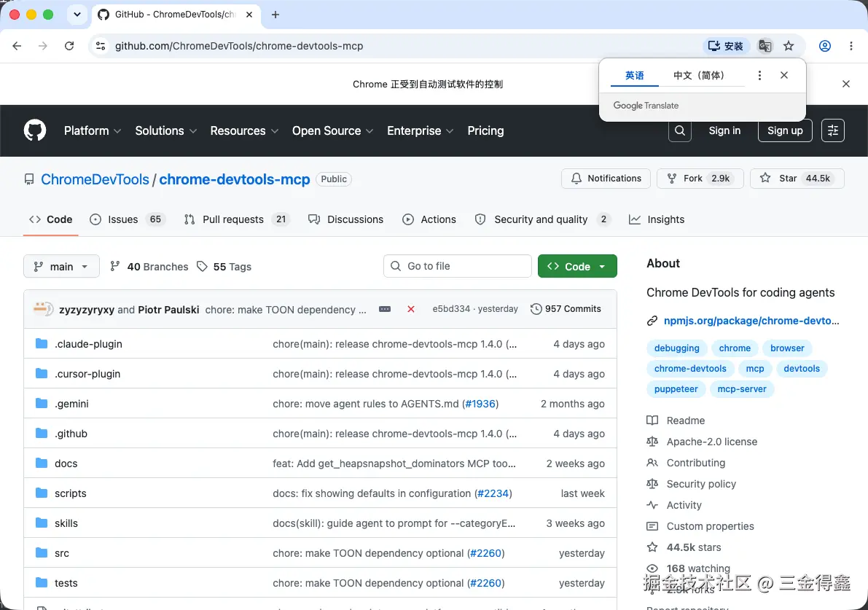
Task: Click the Pricing link
Action: coord(485,130)
